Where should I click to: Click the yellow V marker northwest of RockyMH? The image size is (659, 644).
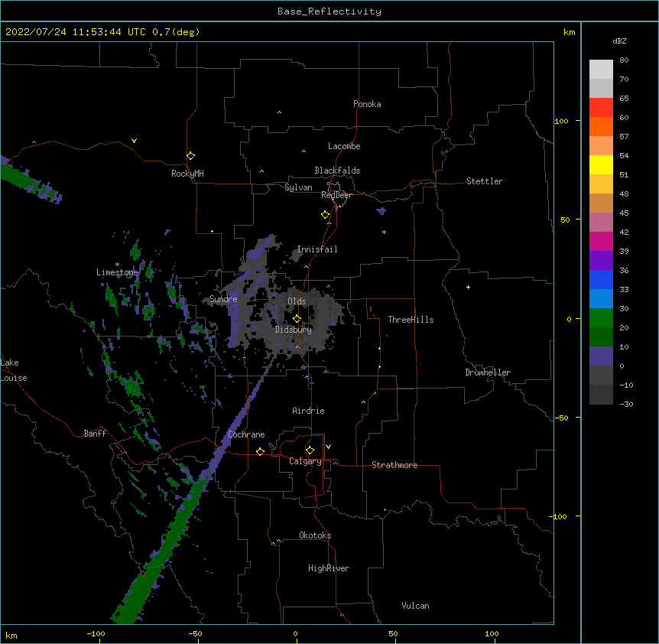pyautogui.click(x=134, y=141)
